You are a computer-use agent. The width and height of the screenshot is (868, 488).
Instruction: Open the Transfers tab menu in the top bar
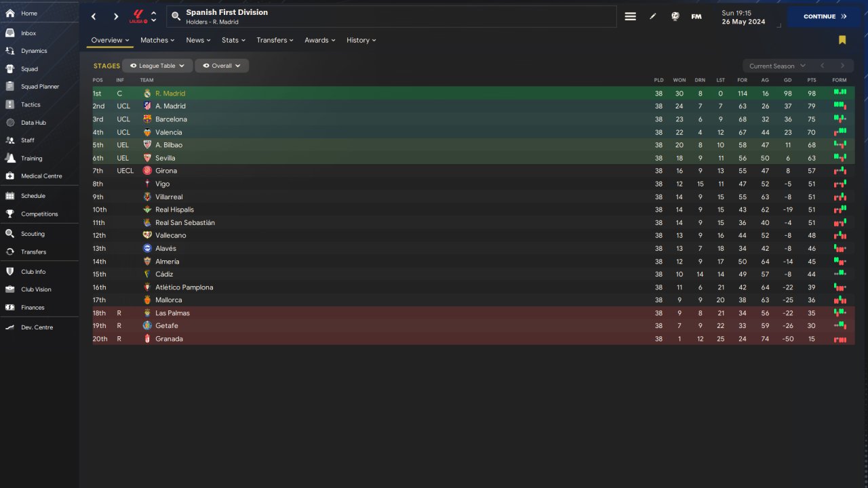pyautogui.click(x=275, y=40)
